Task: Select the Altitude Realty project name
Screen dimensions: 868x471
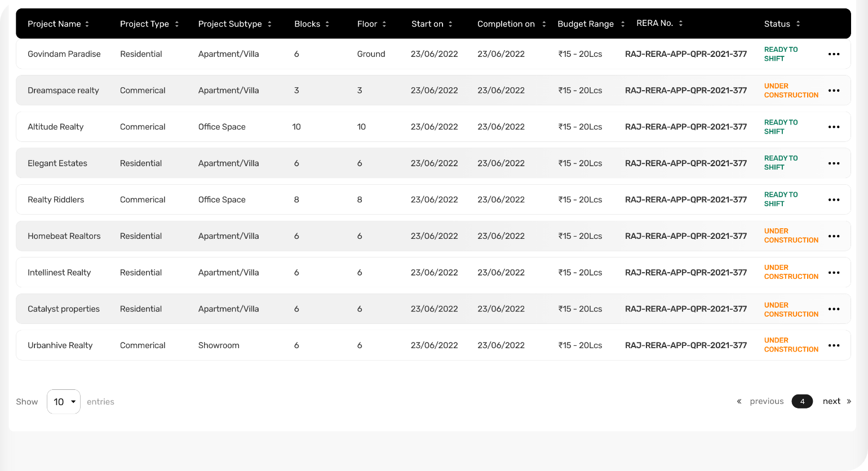Action: (x=55, y=127)
